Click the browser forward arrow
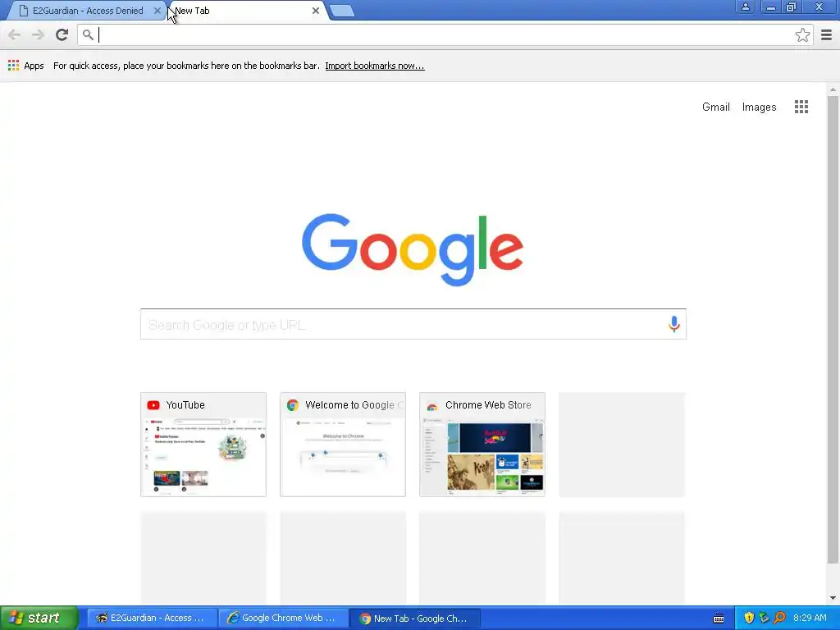This screenshot has width=840, height=630. 38,34
